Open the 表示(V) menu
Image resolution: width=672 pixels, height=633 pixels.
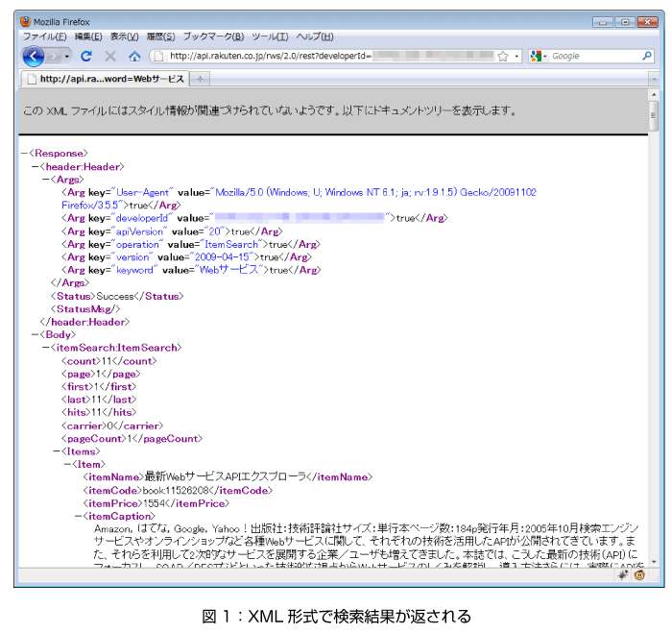click(x=124, y=37)
